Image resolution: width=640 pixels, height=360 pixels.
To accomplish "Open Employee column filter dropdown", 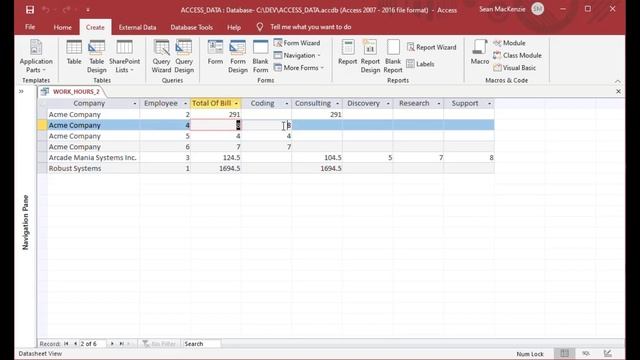I will point(185,104).
